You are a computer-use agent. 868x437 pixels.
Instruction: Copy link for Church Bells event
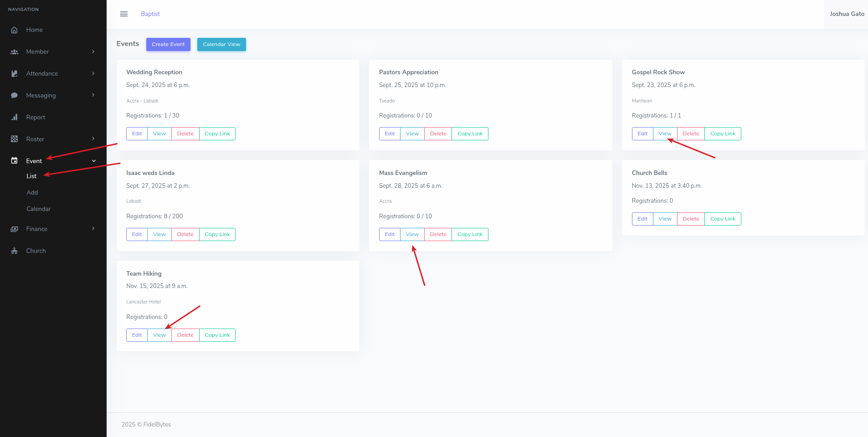(723, 219)
